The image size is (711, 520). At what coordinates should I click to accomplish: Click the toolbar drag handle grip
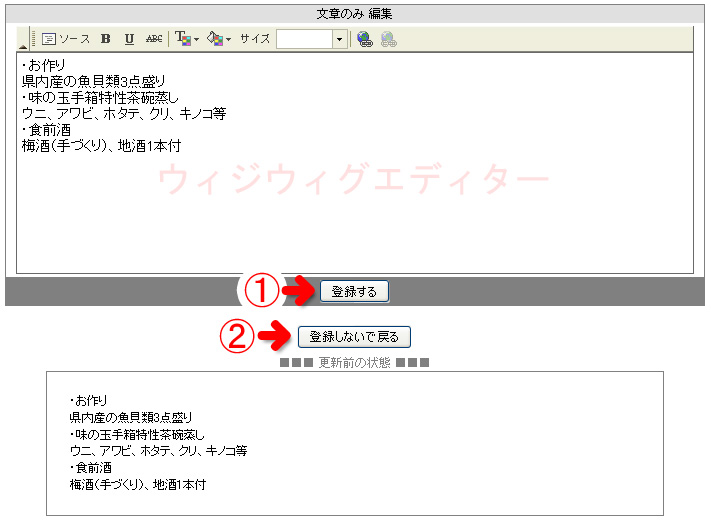pyautogui.click(x=33, y=39)
